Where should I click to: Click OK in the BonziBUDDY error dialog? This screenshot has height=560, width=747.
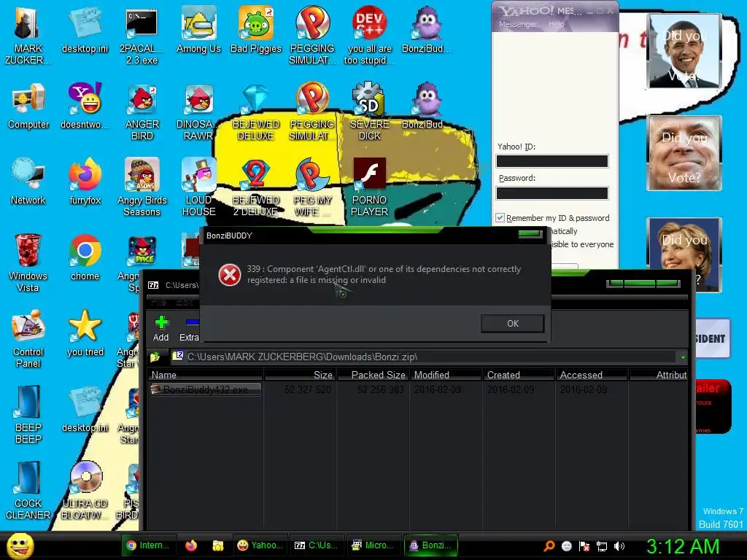(x=512, y=323)
